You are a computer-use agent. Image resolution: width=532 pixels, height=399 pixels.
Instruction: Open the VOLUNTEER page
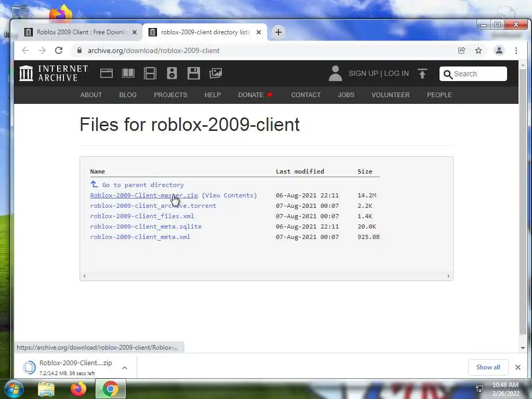[391, 95]
